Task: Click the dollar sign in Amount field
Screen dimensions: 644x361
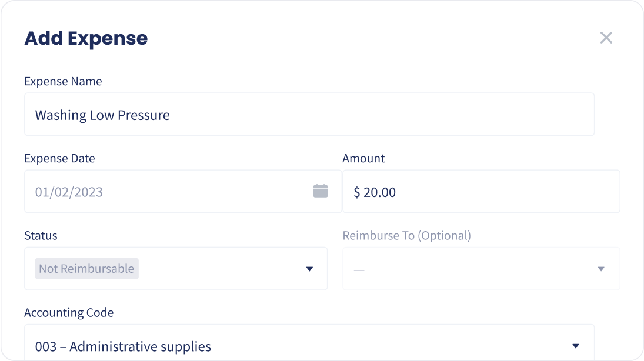Action: (357, 192)
